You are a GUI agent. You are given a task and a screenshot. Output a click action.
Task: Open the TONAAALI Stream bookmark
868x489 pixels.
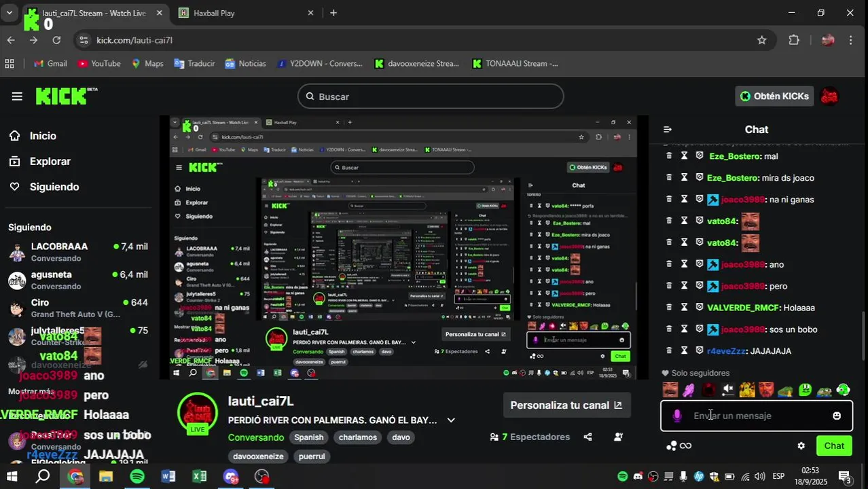(515, 63)
